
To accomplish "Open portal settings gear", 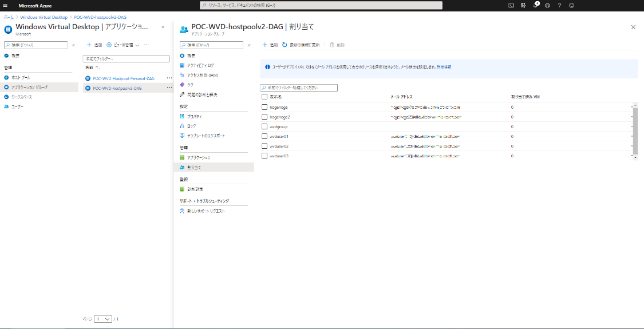I will coord(547,5).
